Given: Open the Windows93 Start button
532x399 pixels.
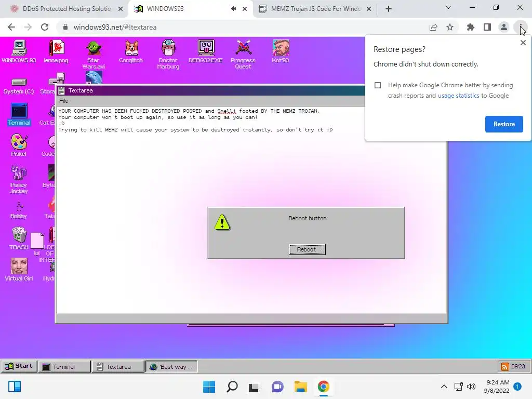Looking at the screenshot, I should click(19, 366).
